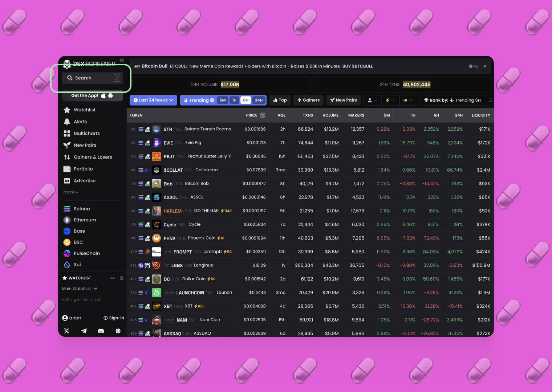This screenshot has height=392, width=552.
Task: Toggle the profile filter checkbox
Action: (x=373, y=100)
